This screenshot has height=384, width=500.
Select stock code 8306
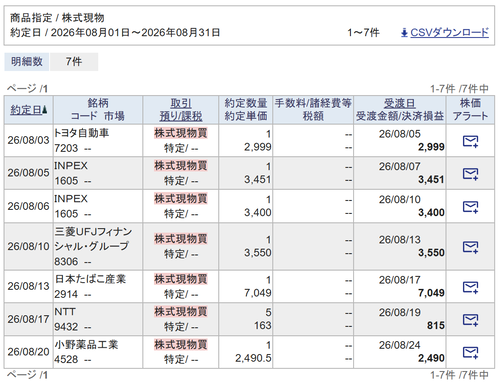tap(66, 262)
